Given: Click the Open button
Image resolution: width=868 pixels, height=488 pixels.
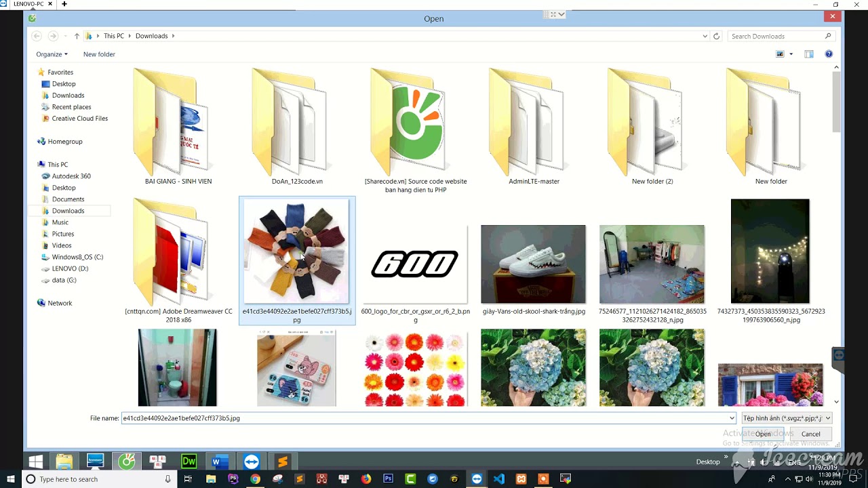Looking at the screenshot, I should click(x=764, y=434).
